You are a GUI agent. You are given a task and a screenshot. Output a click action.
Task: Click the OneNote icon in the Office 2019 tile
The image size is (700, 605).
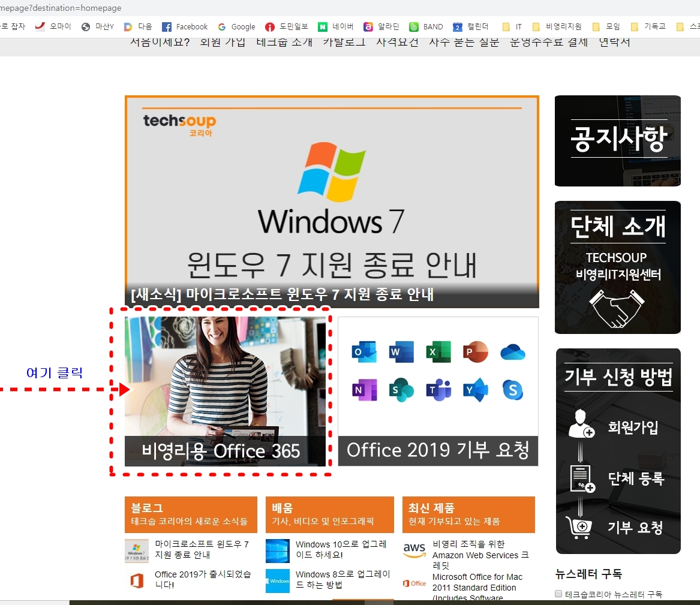click(x=364, y=390)
